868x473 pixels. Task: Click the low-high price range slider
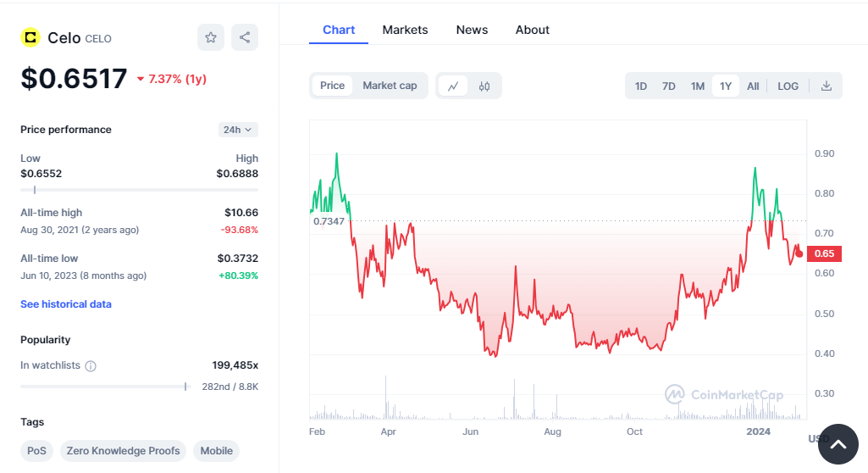click(x=139, y=190)
